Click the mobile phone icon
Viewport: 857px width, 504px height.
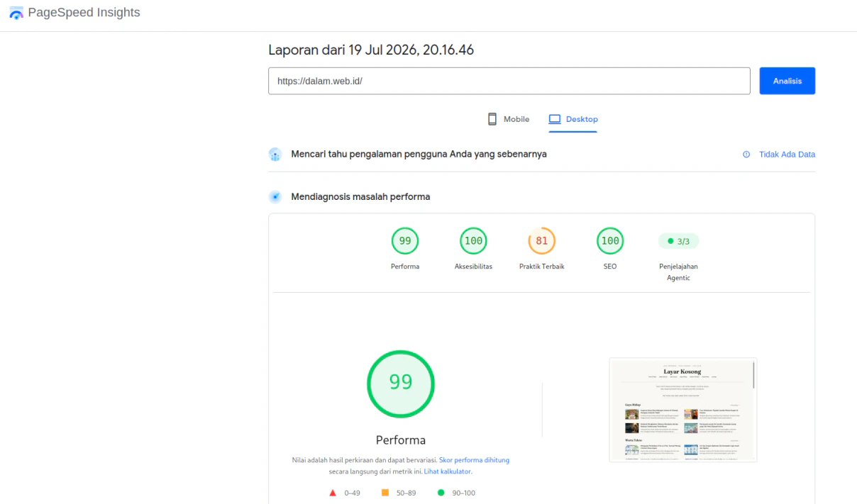pos(492,119)
